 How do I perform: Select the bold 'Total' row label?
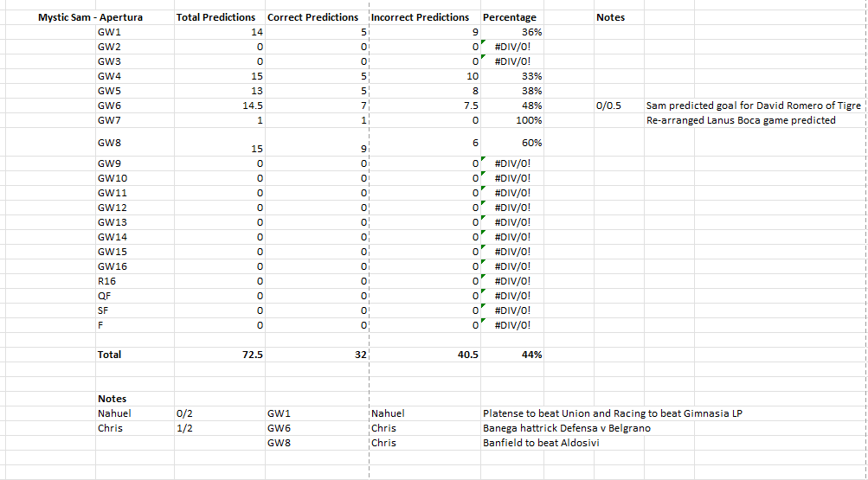[109, 355]
